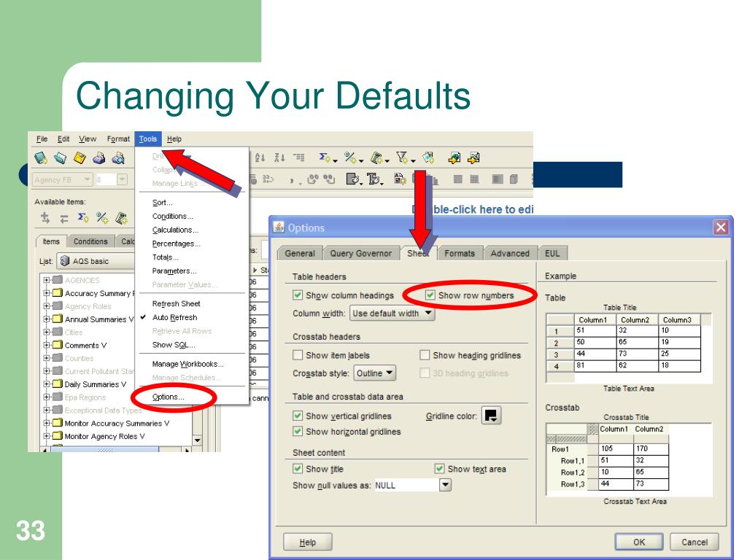
Task: Select Show SQL... from Tools menu
Action: 174,345
